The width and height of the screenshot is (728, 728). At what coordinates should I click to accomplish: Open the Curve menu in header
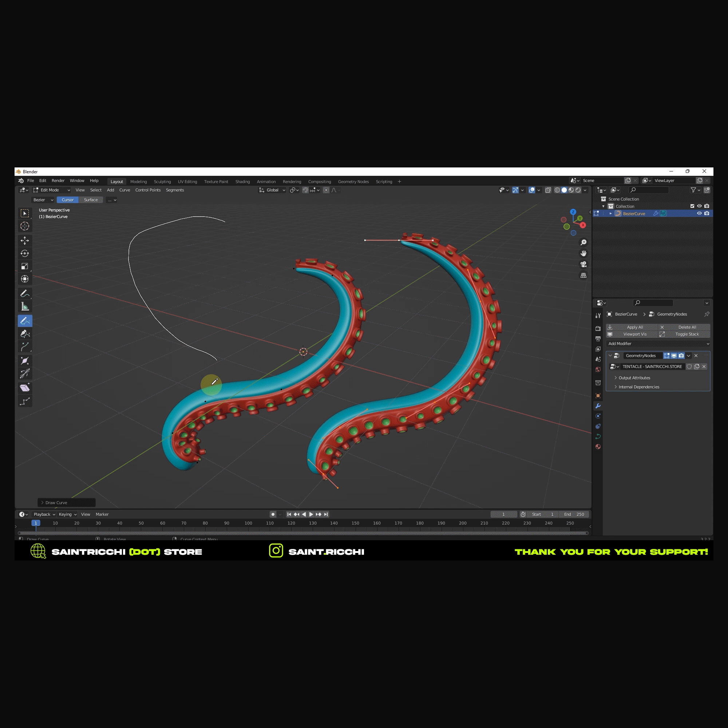coord(124,190)
